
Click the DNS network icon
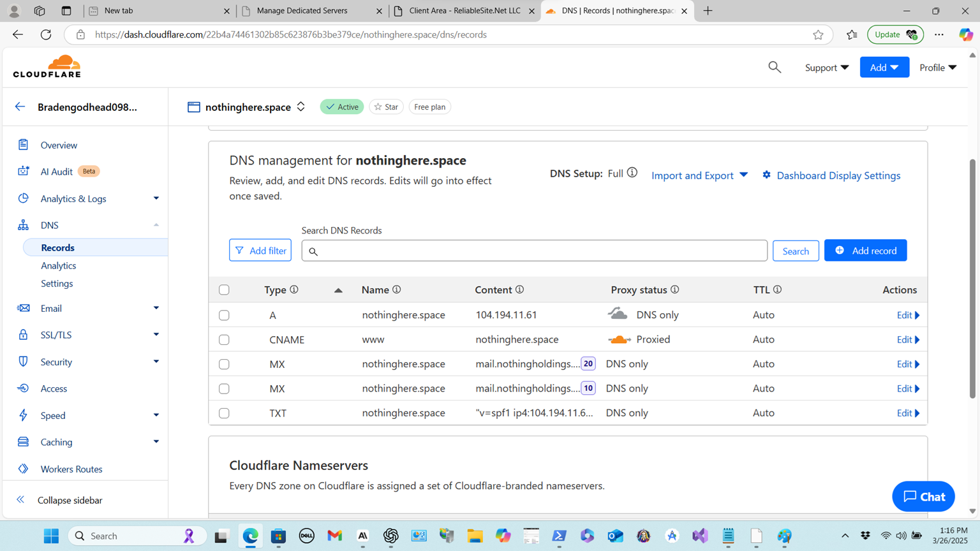click(x=23, y=225)
